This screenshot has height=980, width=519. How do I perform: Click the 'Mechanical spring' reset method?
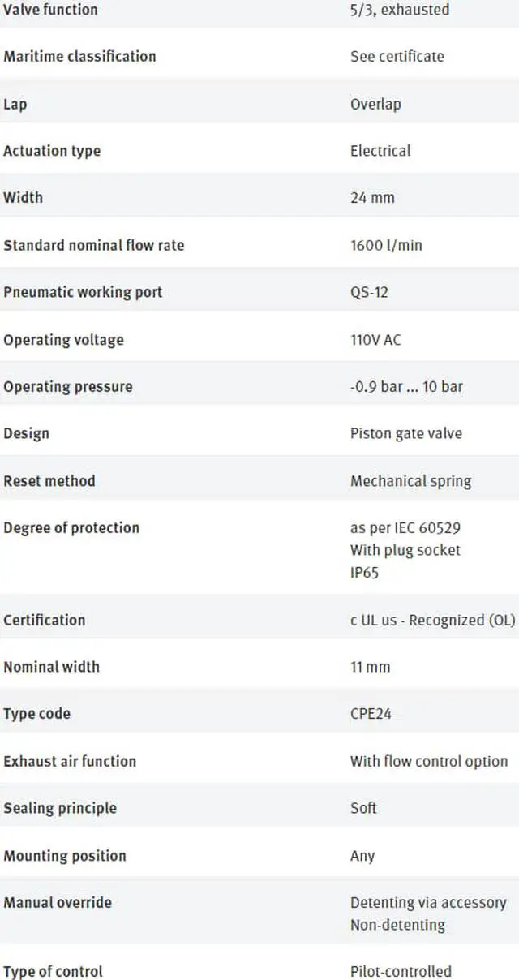410,480
